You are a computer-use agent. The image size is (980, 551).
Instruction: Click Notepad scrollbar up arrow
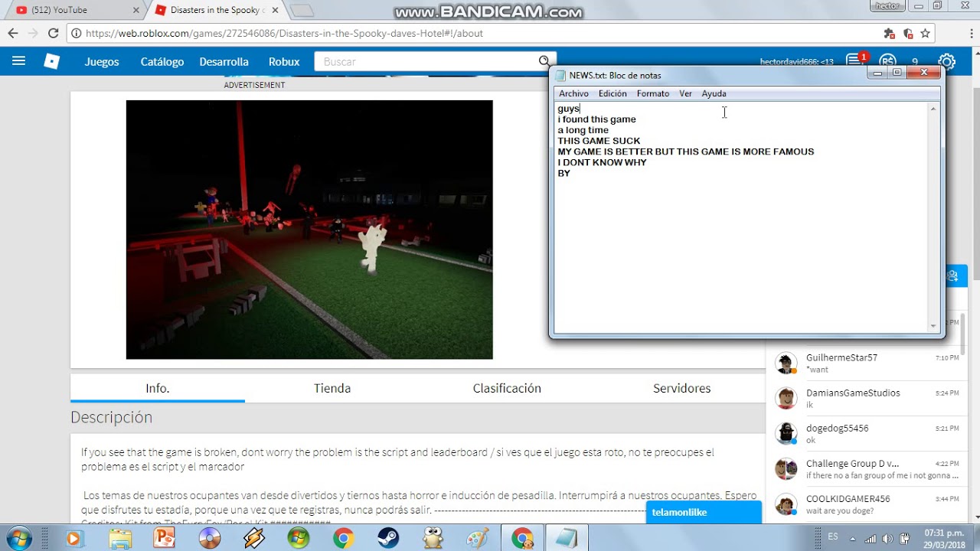pyautogui.click(x=933, y=109)
